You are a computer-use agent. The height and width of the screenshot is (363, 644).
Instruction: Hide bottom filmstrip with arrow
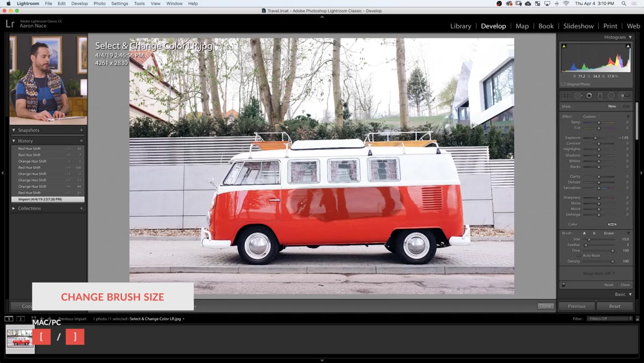tap(322, 360)
